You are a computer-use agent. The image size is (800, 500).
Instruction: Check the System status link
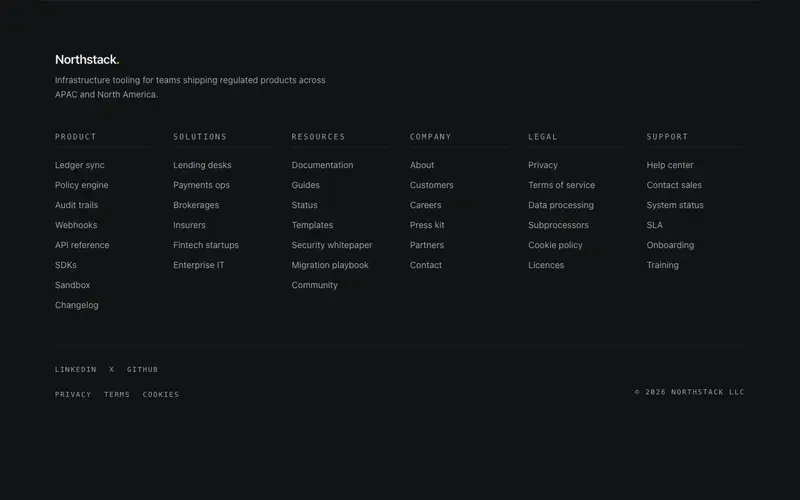coord(675,205)
